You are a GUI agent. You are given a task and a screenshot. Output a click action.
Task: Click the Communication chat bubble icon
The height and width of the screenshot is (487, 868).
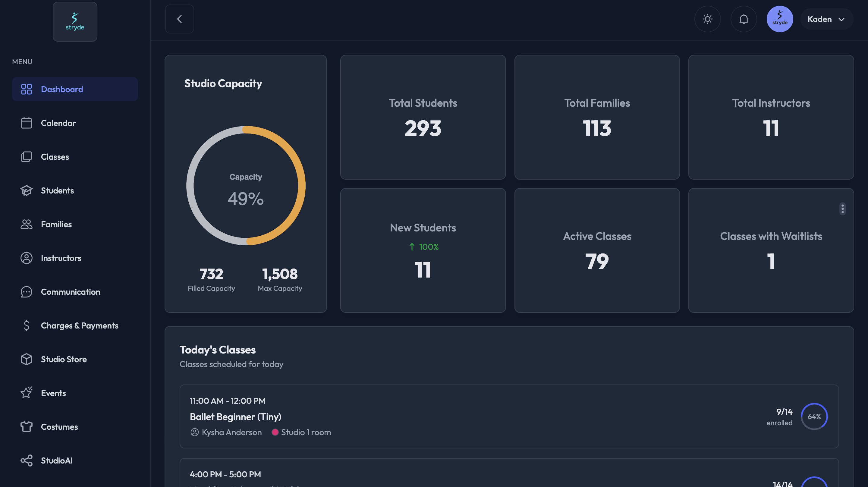pos(26,291)
